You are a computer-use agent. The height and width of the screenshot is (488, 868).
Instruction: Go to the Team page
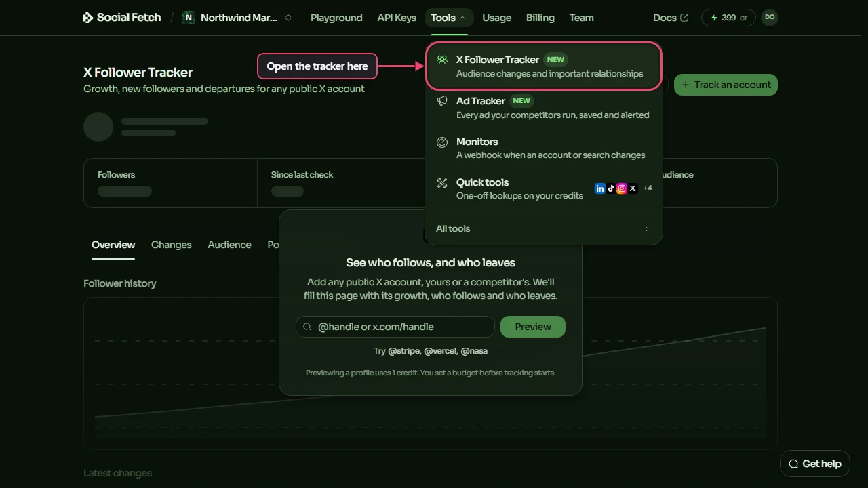[581, 18]
